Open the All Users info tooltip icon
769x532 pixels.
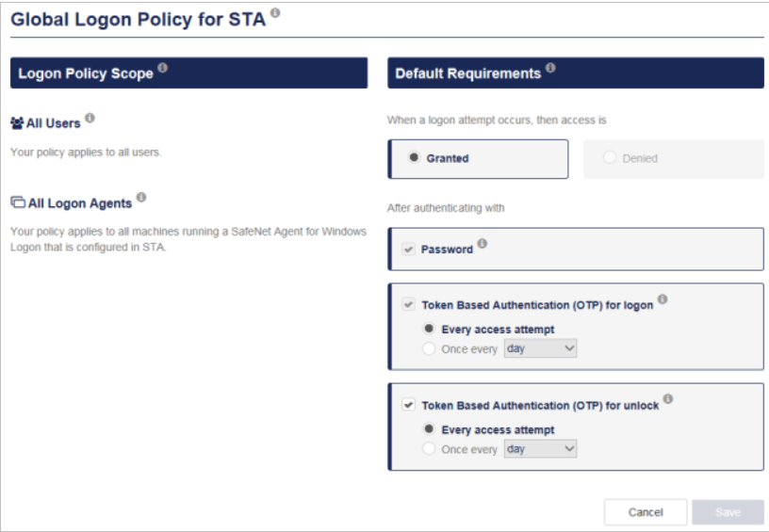coord(90,118)
